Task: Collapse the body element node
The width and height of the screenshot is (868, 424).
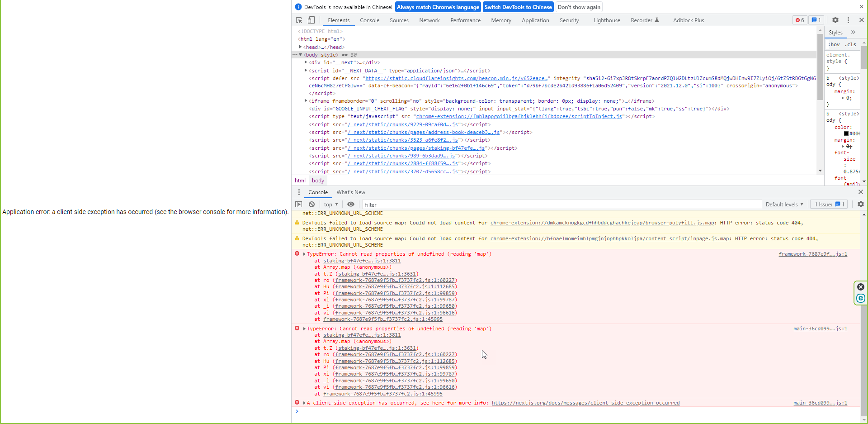Action: point(300,55)
